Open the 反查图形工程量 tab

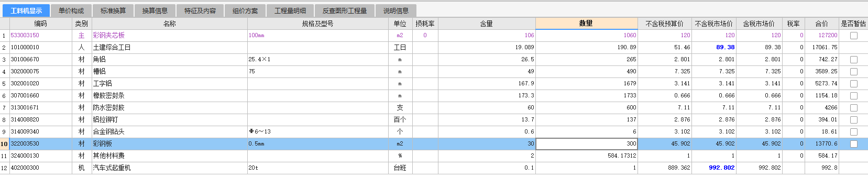point(345,10)
